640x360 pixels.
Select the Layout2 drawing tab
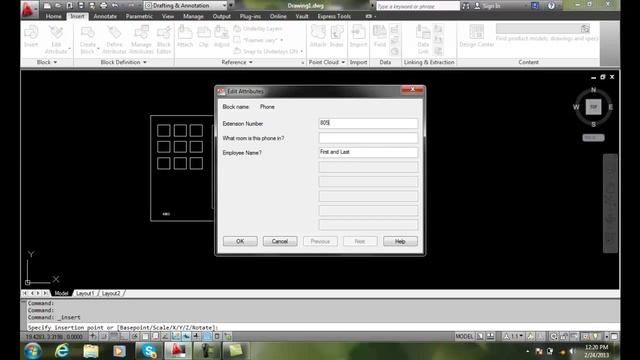[111, 293]
